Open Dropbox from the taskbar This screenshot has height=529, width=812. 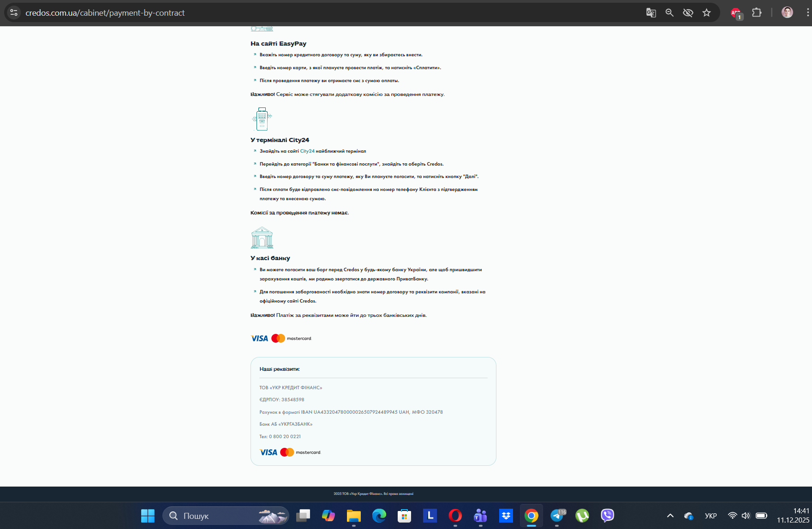[x=506, y=516]
